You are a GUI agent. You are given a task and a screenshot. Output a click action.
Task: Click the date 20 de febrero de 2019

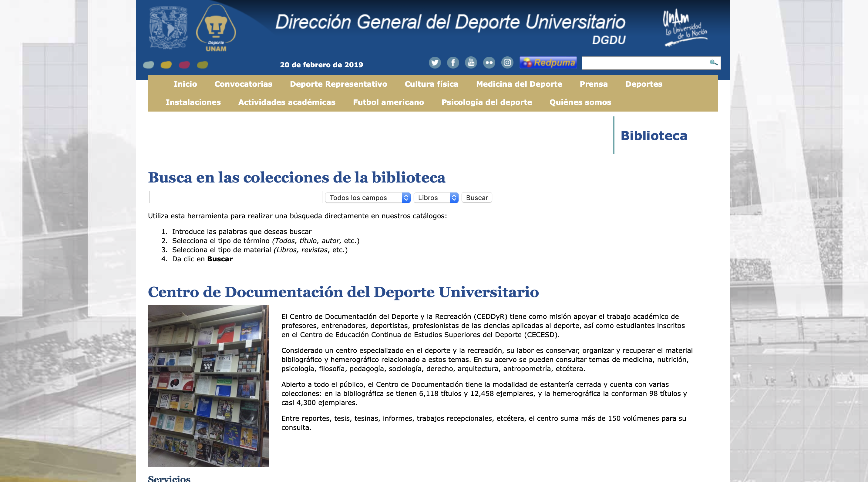tap(321, 65)
